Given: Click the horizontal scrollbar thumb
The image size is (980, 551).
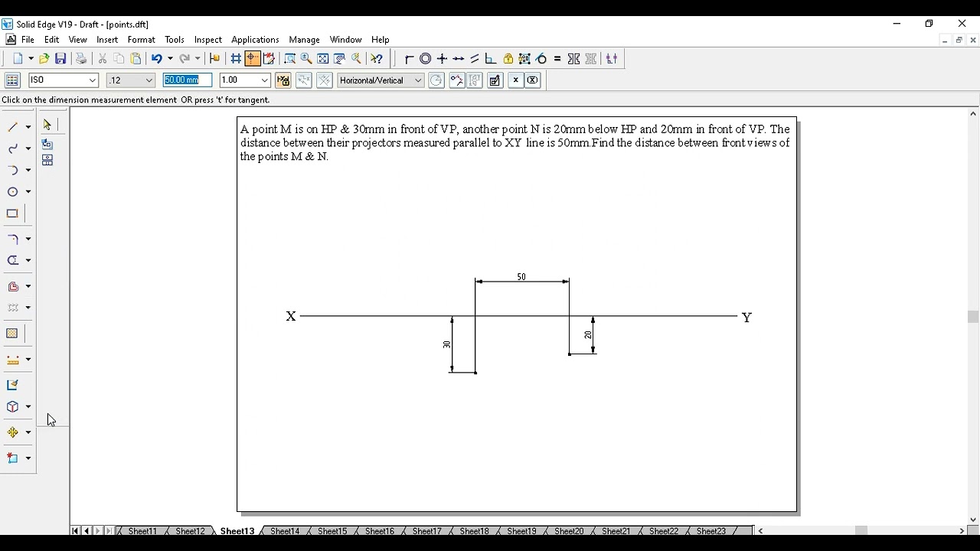Looking at the screenshot, I should click(861, 531).
